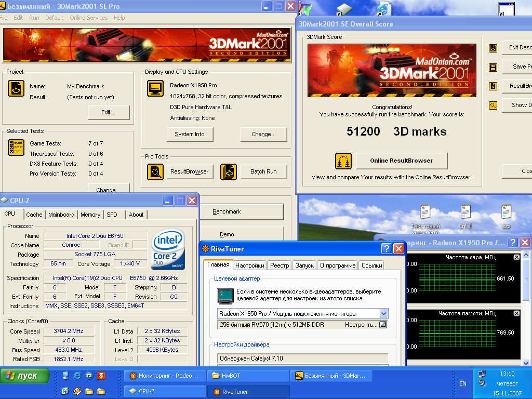Click the Project Edit... button
The height and width of the screenshot is (399, 532).
[x=109, y=112]
